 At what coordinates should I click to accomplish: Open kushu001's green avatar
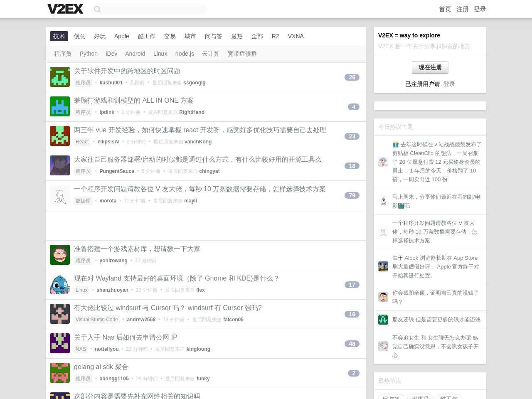coord(60,77)
